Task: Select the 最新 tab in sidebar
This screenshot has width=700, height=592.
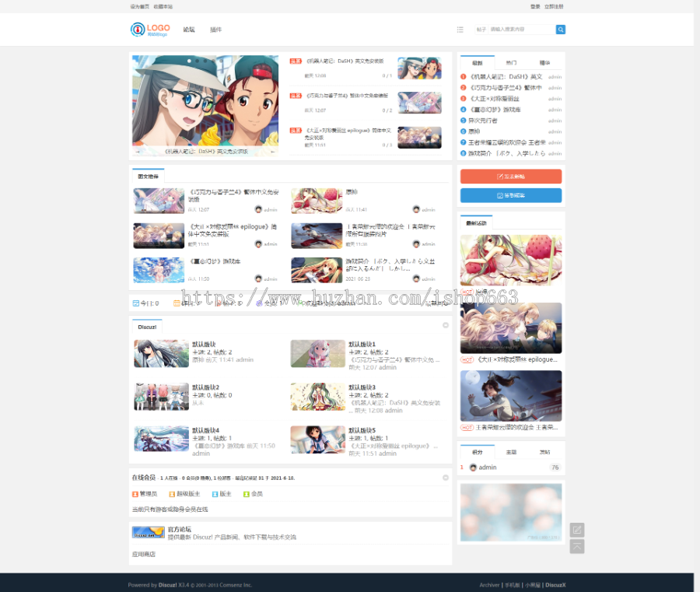Action: pos(478,63)
